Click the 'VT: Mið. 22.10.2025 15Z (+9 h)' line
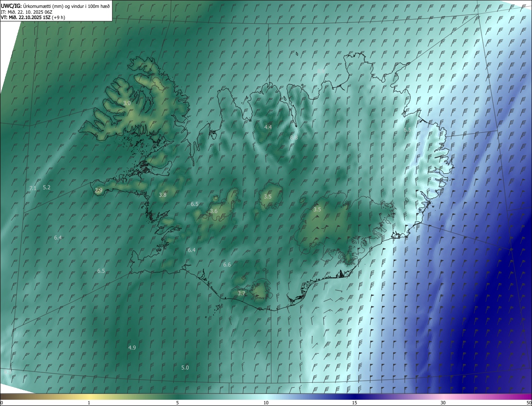Image resolution: width=532 pixels, height=406 pixels. coord(33,17)
